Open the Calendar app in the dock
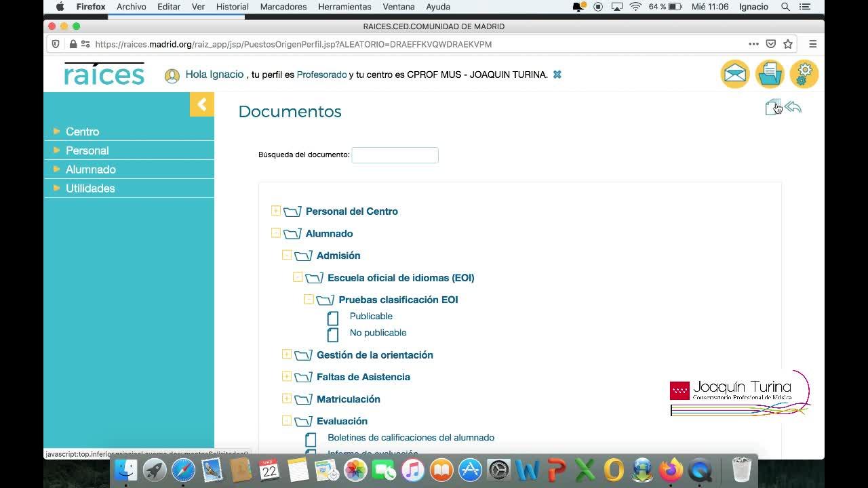The image size is (868, 488). pyautogui.click(x=269, y=470)
